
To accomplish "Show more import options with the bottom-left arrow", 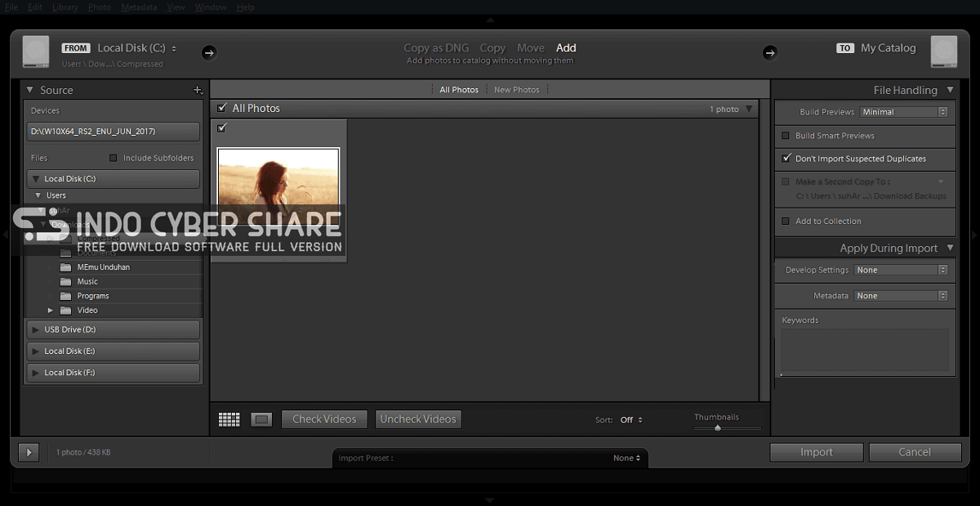I will click(28, 452).
